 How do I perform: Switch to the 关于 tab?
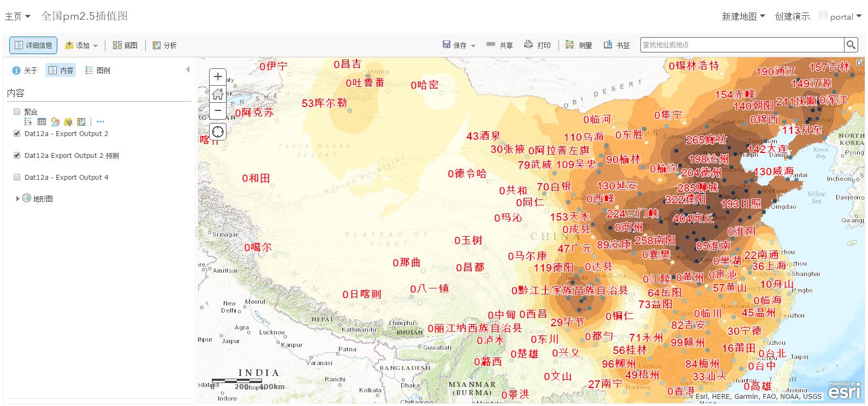click(25, 70)
